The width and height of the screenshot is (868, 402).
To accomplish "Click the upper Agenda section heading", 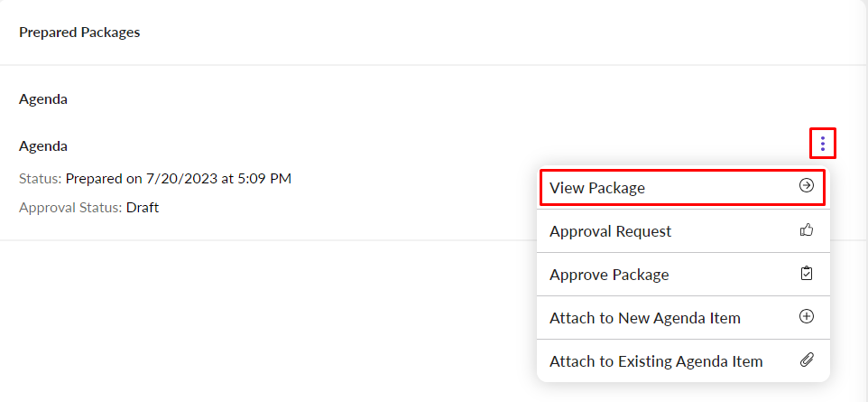I will pyautogui.click(x=43, y=99).
